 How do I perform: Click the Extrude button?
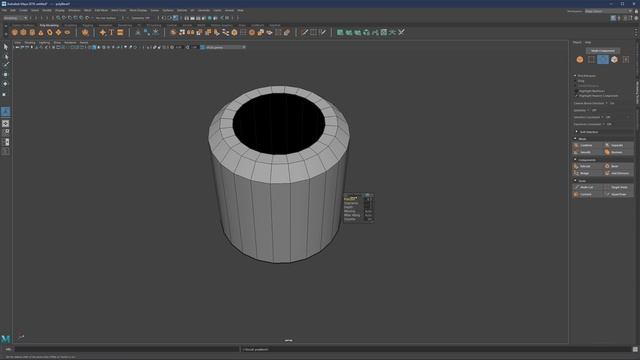588,167
